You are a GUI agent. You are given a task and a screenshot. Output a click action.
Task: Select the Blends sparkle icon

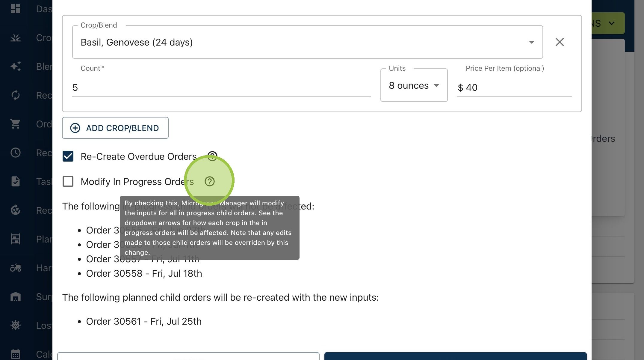click(x=16, y=66)
